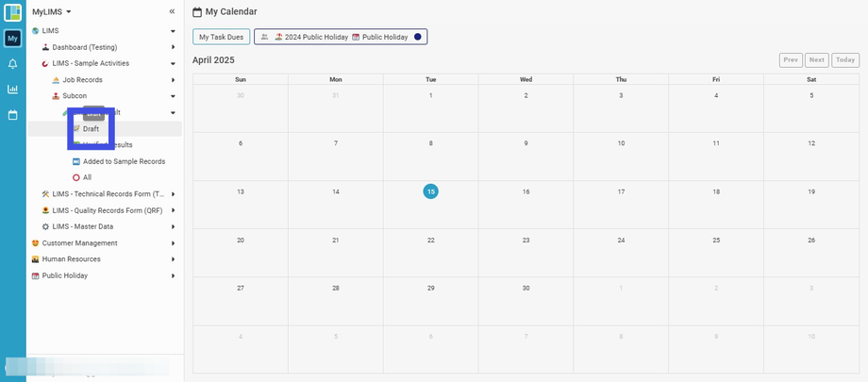This screenshot has height=382, width=868.
Task: Open the bar chart reports icon
Action: point(12,89)
